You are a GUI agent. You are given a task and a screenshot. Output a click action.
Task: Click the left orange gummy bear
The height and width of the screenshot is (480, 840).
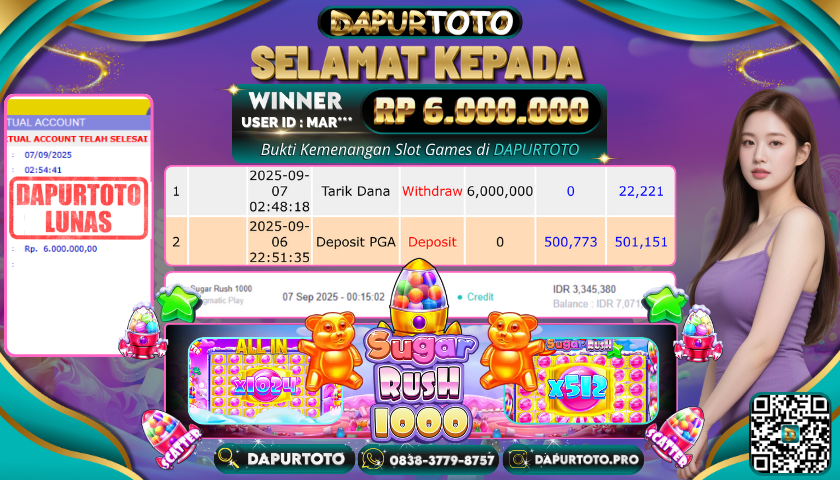329,351
